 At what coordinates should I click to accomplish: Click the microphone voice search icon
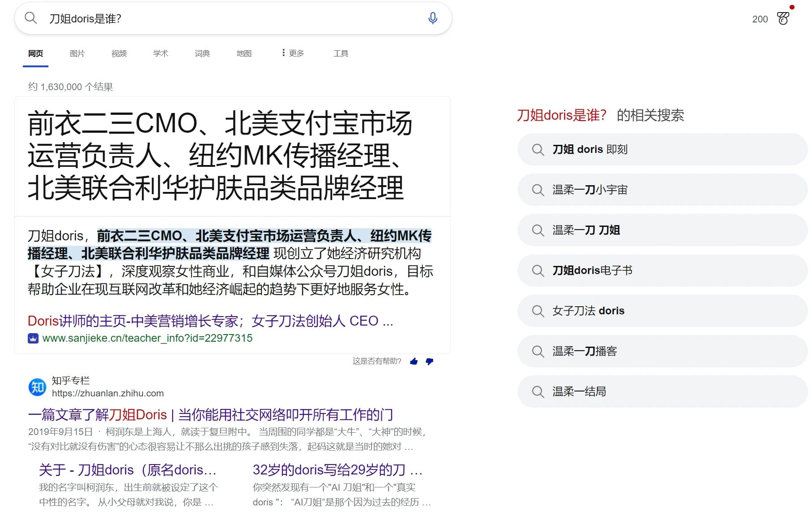432,18
